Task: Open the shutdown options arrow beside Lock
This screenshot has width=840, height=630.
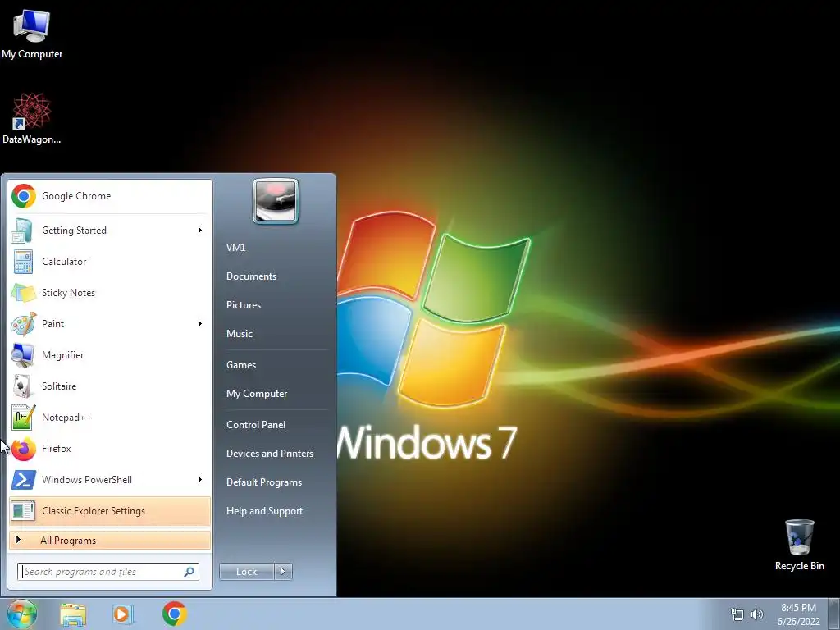Action: coord(283,572)
